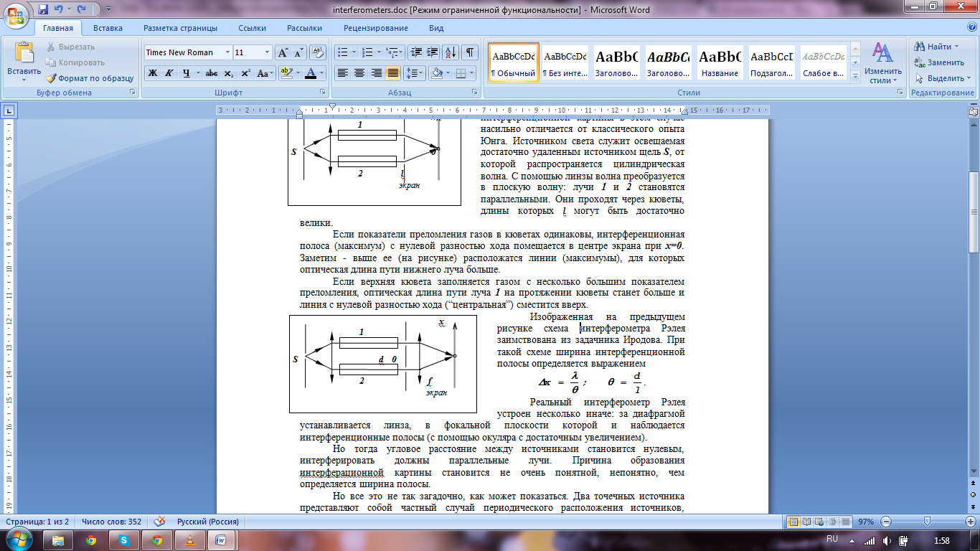980x551 pixels.
Task: Align text left
Action: click(343, 73)
